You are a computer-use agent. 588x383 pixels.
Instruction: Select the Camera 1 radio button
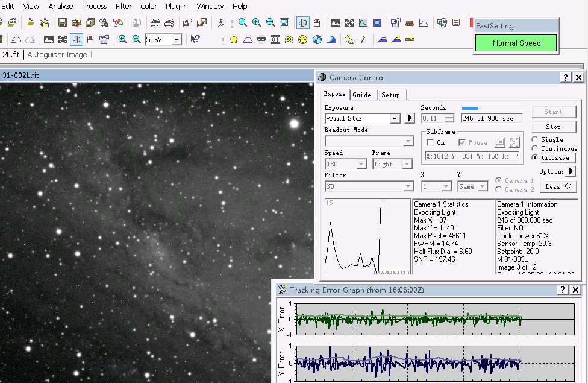(x=498, y=180)
